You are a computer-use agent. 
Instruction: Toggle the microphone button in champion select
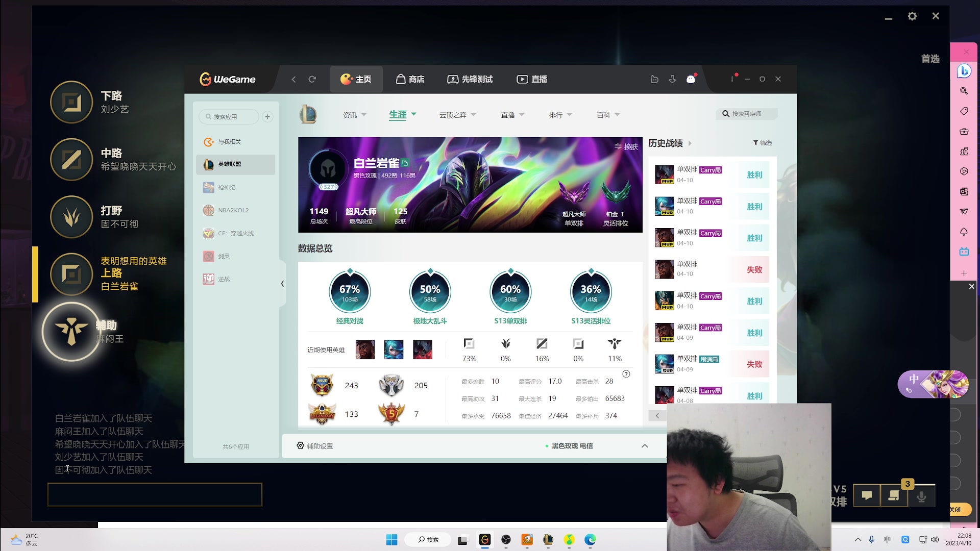[921, 496]
